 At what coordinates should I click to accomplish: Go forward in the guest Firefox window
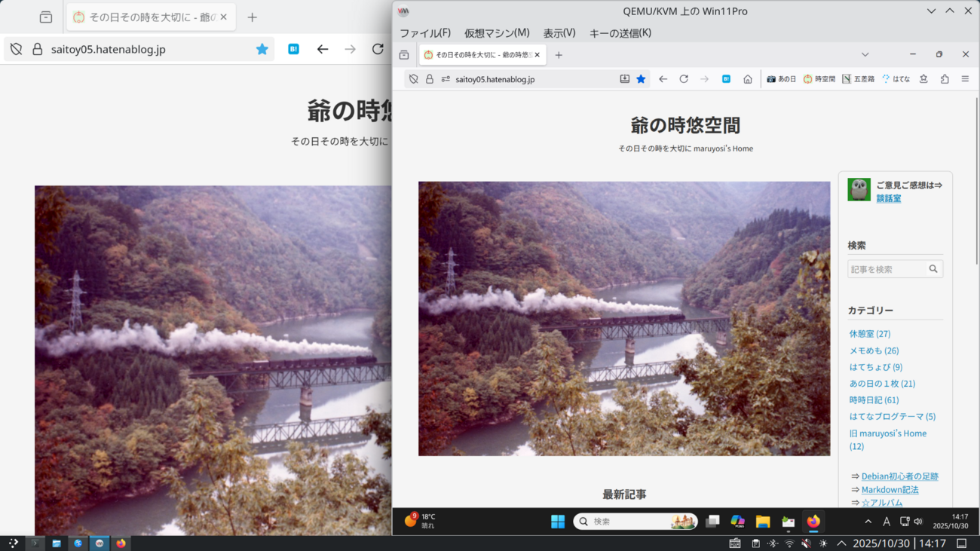click(705, 79)
